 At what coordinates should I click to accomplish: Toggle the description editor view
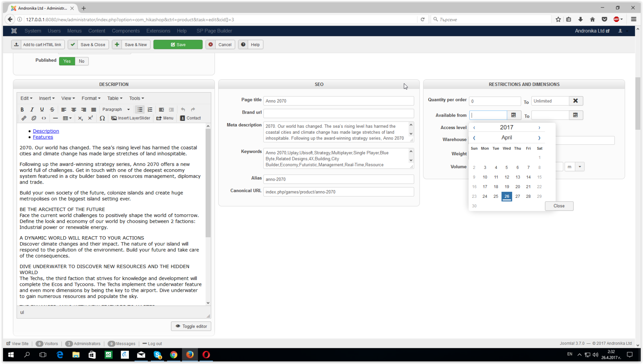click(191, 326)
